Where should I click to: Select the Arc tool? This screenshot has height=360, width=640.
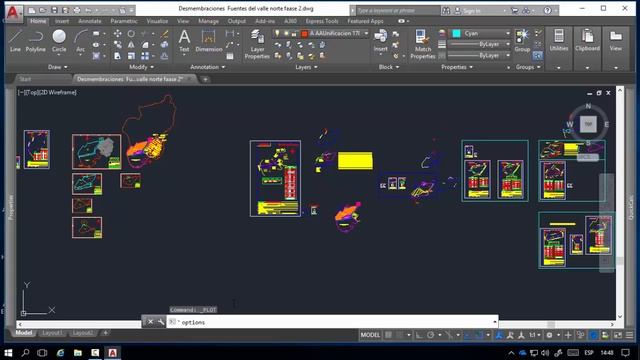[80, 41]
